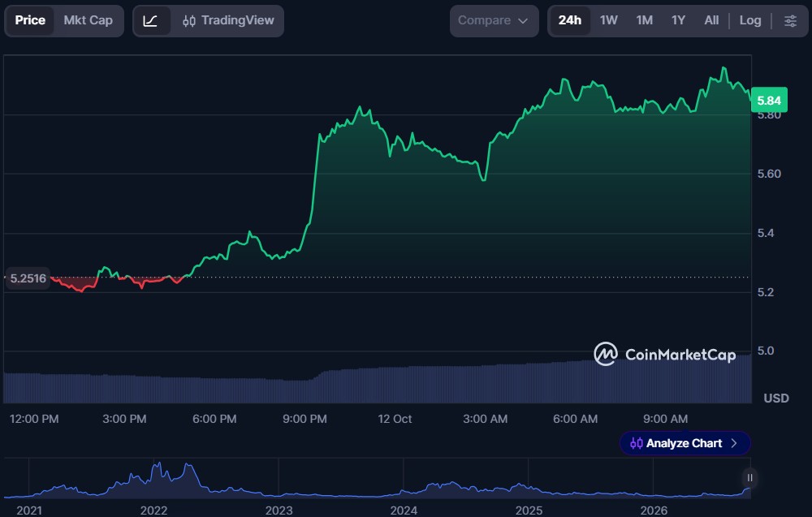Image resolution: width=812 pixels, height=517 pixels.
Task: Open chart settings sliders icon
Action: coord(790,21)
